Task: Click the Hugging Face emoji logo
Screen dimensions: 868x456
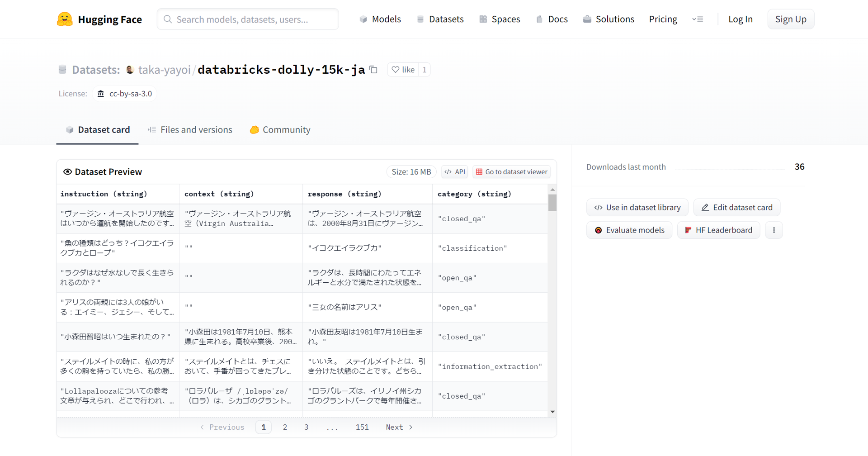Action: [65, 19]
